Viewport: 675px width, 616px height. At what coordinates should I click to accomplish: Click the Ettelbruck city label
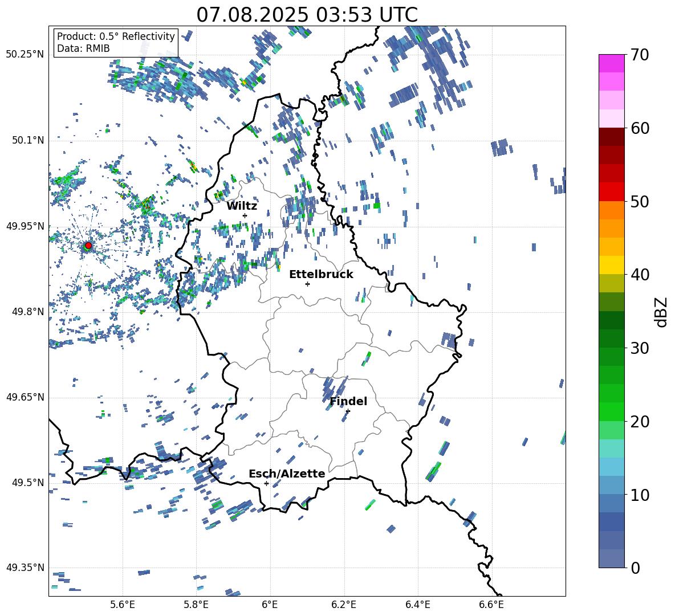[321, 275]
